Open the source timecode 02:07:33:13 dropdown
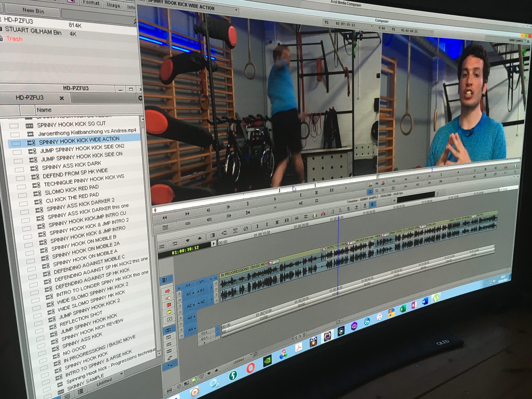The image size is (532, 399). pyautogui.click(x=371, y=26)
